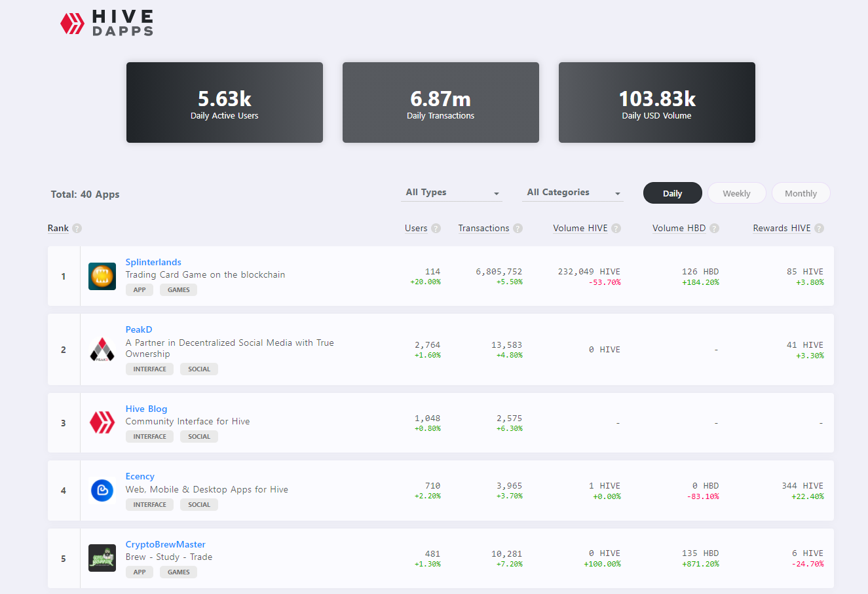Click the INTERFACE tag under Hive Blog

(x=150, y=437)
